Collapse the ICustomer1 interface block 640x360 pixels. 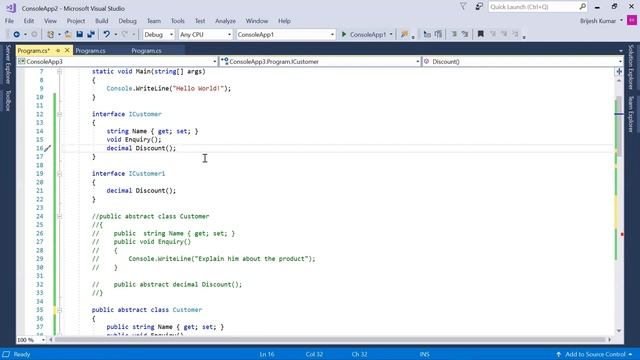tap(60, 174)
